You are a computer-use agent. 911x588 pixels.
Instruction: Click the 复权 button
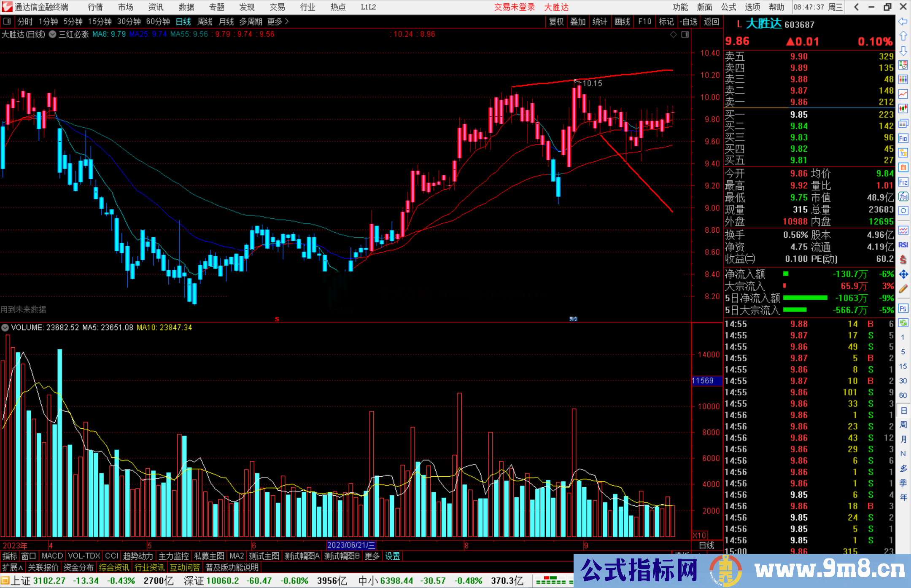pyautogui.click(x=556, y=21)
